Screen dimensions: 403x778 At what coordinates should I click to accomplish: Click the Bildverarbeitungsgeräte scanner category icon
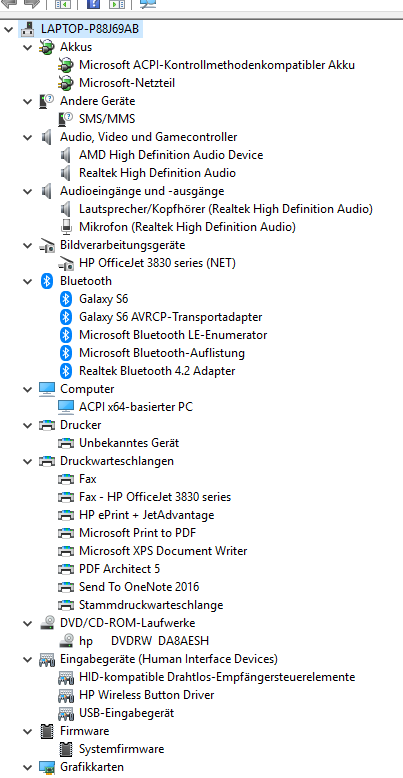pyautogui.click(x=47, y=245)
